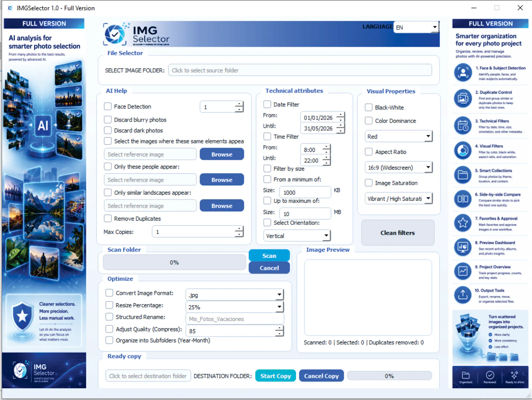The image size is (532, 400).
Task: Click the Favorites & Approval star icon
Action: [463, 223]
